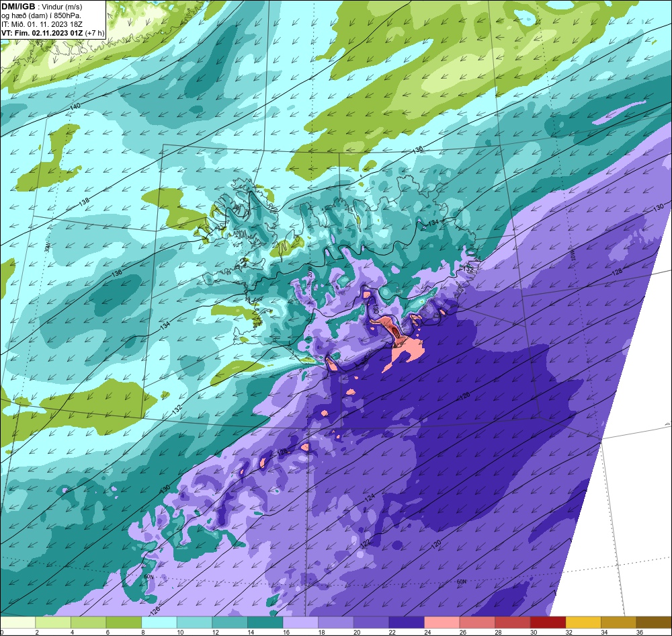The image size is (672, 636).
Task: Click the 20–22 m/s purple legend swatch
Action: (x=371, y=623)
